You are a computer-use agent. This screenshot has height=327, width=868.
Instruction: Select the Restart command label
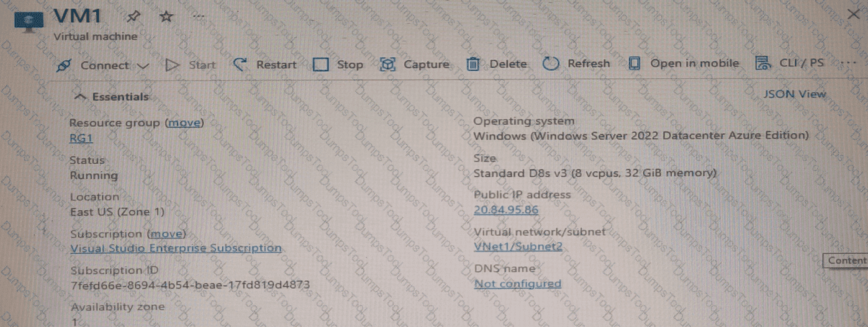pyautogui.click(x=276, y=65)
